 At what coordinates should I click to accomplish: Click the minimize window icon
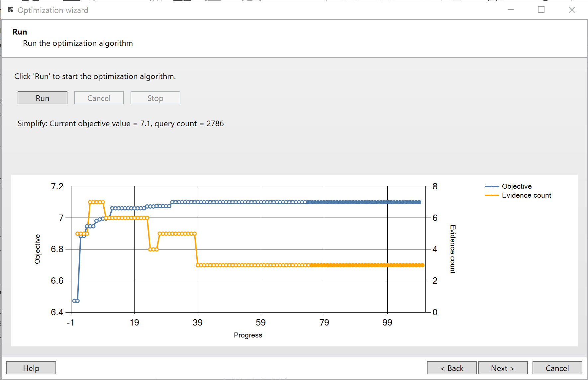pos(511,10)
